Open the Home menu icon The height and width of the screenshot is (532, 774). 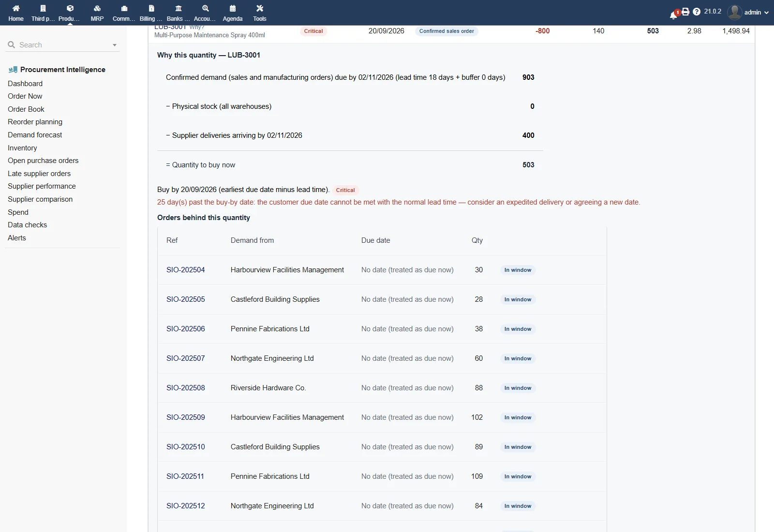coord(16,8)
